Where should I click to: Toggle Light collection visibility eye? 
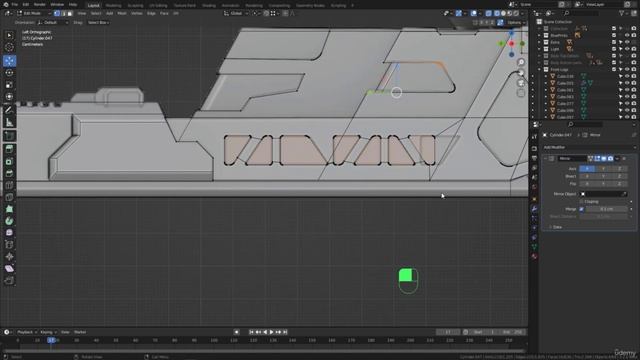point(627,49)
